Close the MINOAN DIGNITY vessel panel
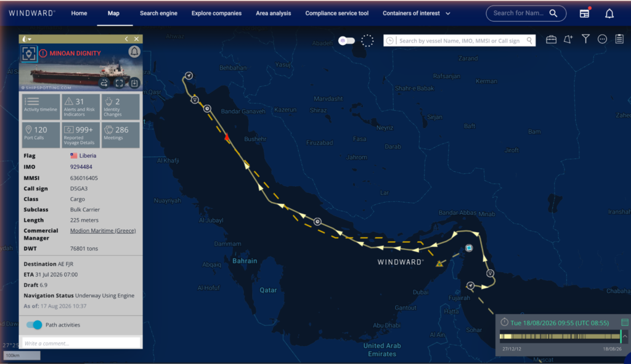 [136, 39]
